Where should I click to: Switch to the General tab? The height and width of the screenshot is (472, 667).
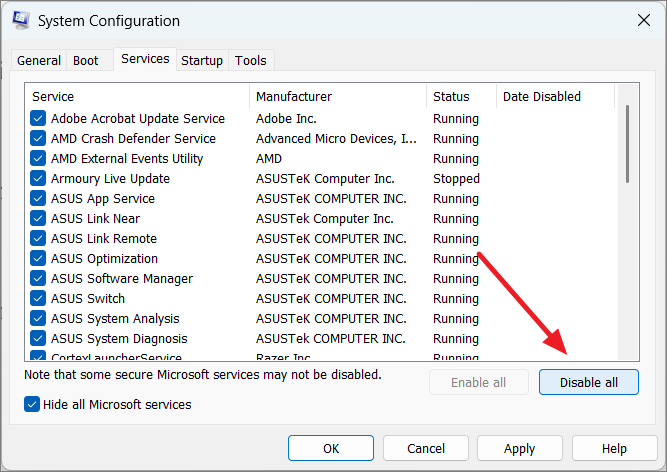click(x=39, y=60)
